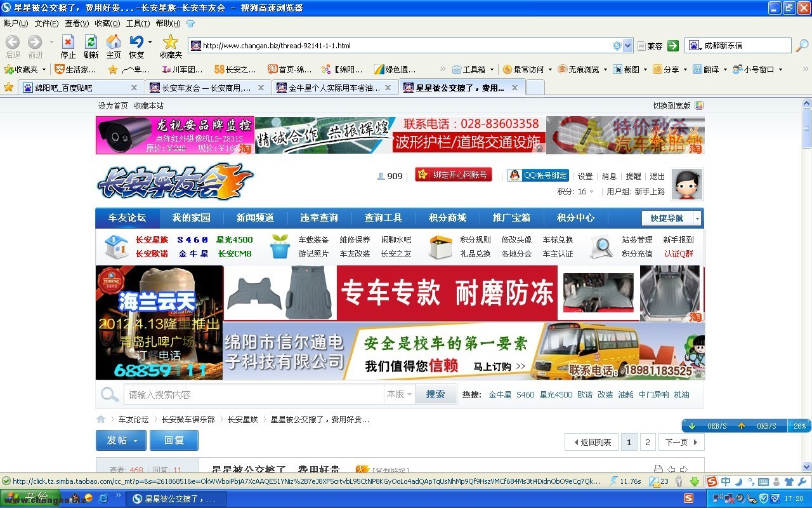The image size is (812, 508).
Task: Expand the 发帖 button dropdown
Action: (136, 441)
